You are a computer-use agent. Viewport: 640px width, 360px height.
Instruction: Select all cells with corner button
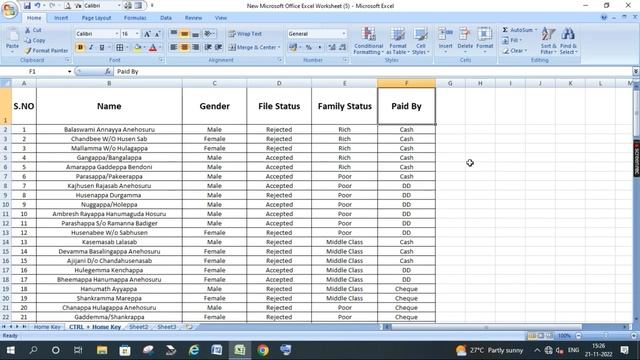click(6, 83)
